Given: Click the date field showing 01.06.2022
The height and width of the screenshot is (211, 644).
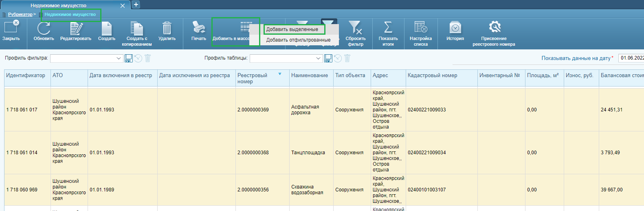Looking at the screenshot, I should (x=631, y=58).
